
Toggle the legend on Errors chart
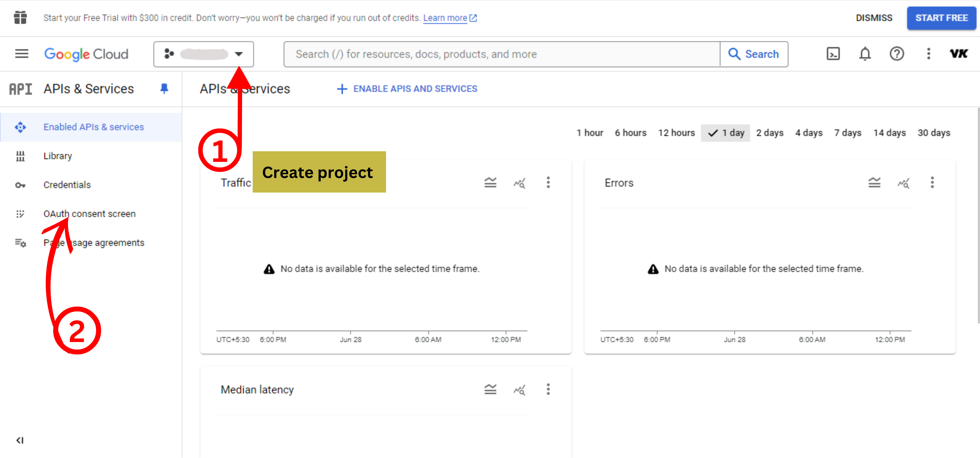click(875, 183)
